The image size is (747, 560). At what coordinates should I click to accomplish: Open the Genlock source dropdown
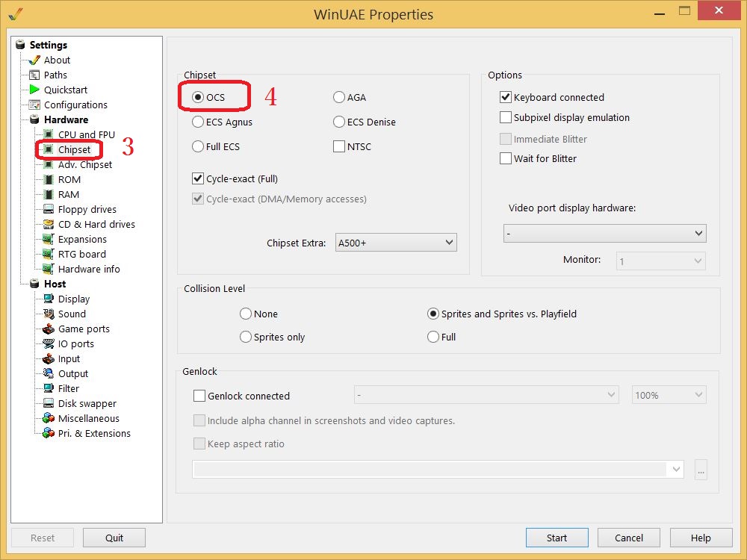point(486,395)
